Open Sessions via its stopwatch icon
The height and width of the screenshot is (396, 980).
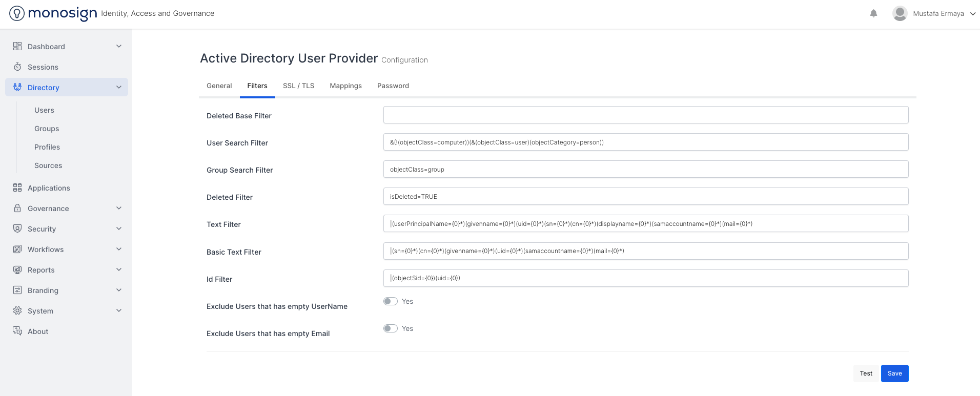[17, 67]
